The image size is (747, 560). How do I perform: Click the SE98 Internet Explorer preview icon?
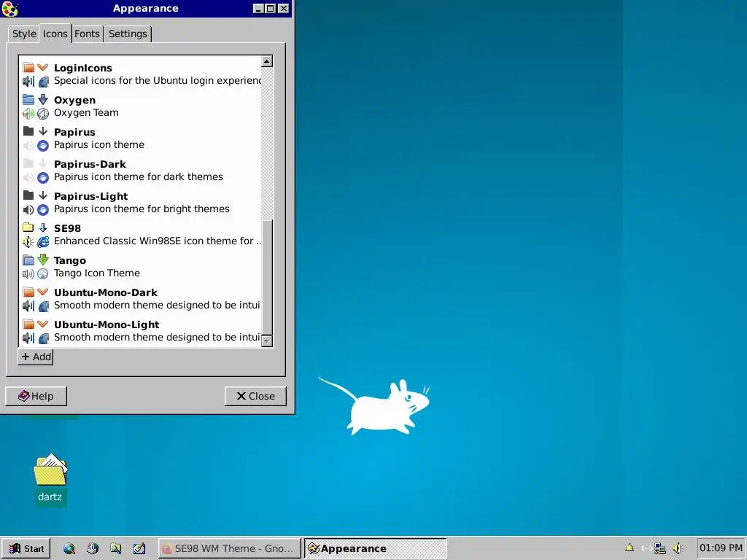click(x=43, y=241)
